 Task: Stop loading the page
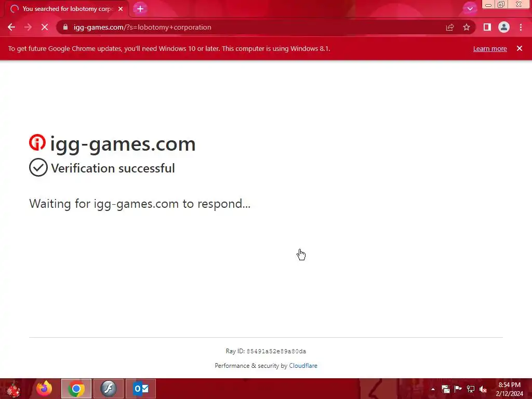[x=45, y=27]
